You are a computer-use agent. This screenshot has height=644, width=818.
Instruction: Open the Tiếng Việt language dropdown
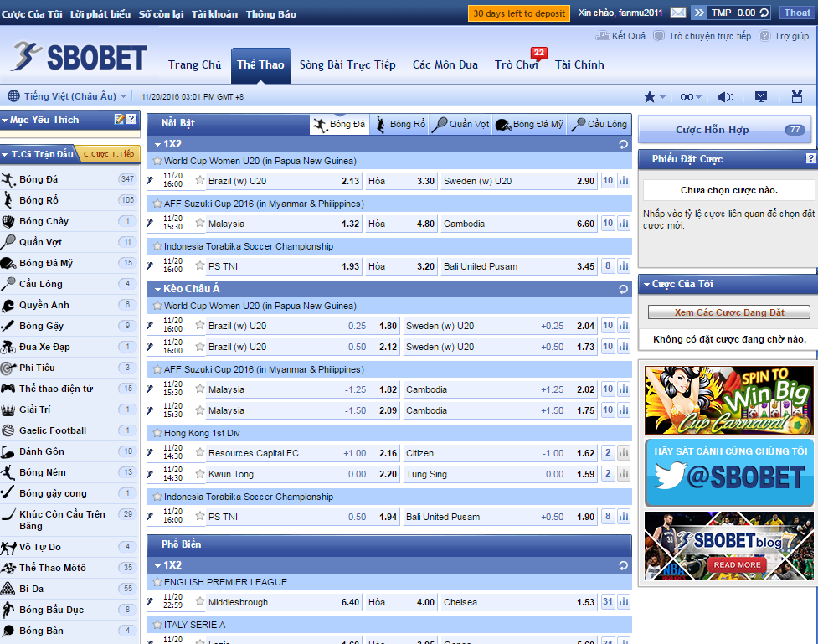point(67,96)
